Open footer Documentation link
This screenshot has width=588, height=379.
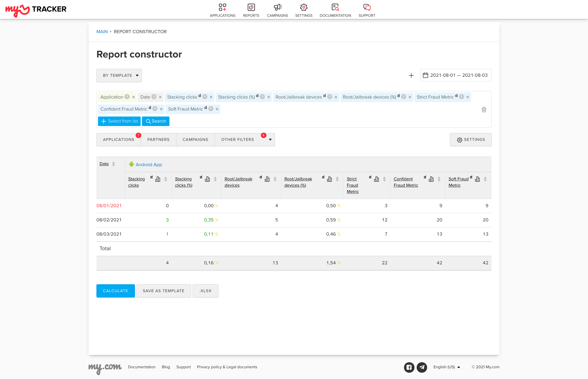click(142, 367)
